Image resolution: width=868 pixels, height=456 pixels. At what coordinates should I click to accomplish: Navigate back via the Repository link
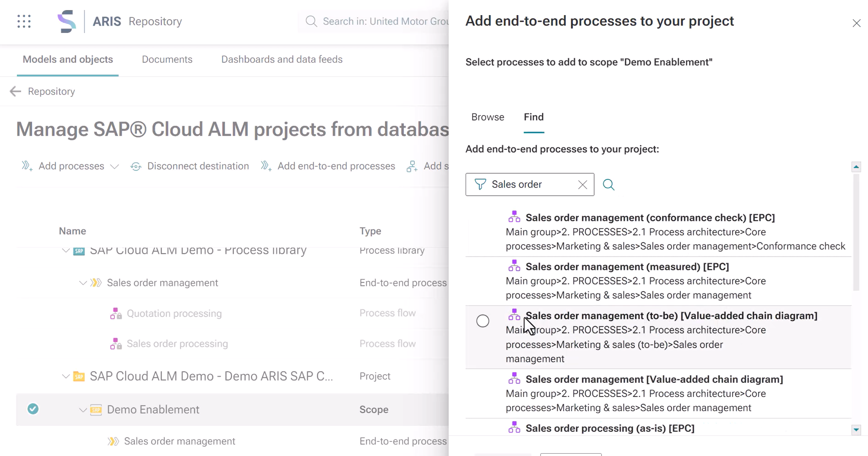[x=51, y=91]
